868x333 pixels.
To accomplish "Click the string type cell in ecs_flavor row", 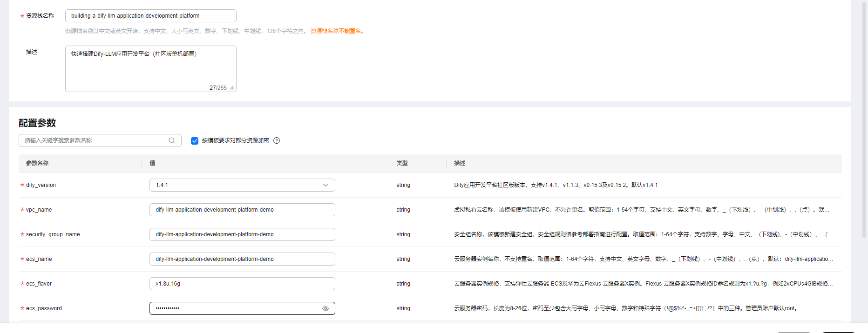I will point(403,284).
